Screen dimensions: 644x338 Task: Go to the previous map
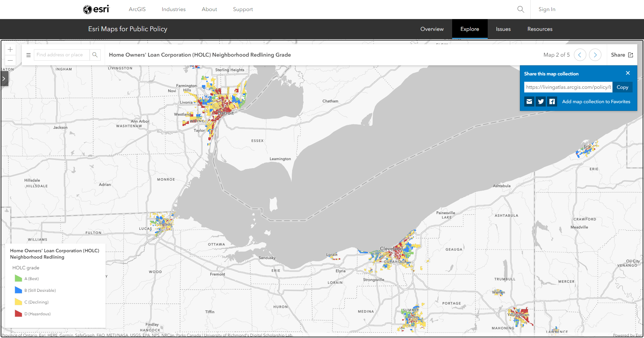pyautogui.click(x=580, y=55)
